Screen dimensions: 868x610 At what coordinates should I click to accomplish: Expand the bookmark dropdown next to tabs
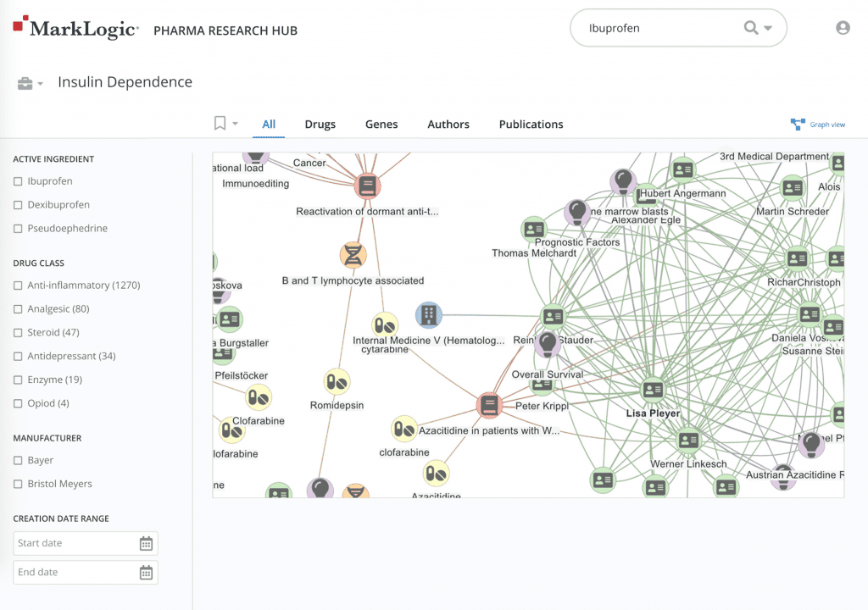[235, 124]
